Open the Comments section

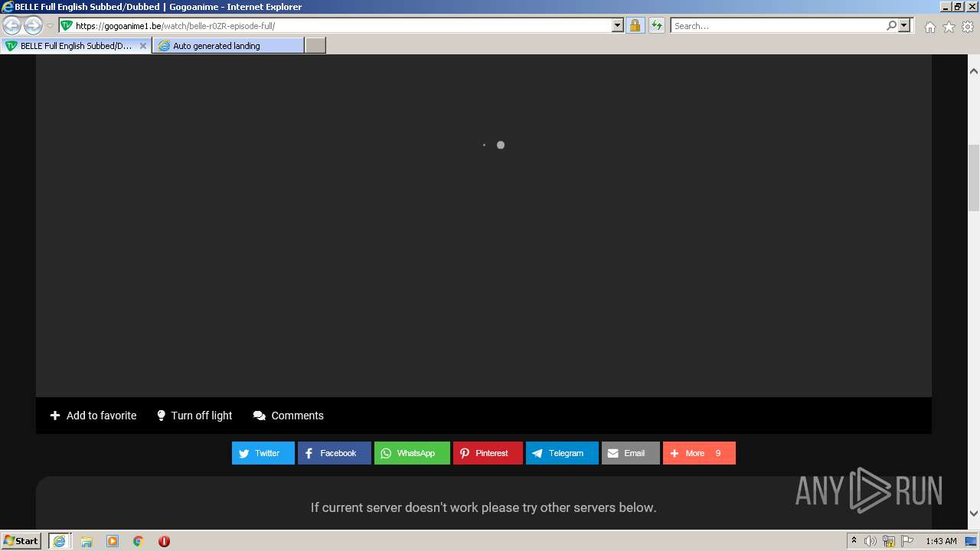pyautogui.click(x=289, y=416)
